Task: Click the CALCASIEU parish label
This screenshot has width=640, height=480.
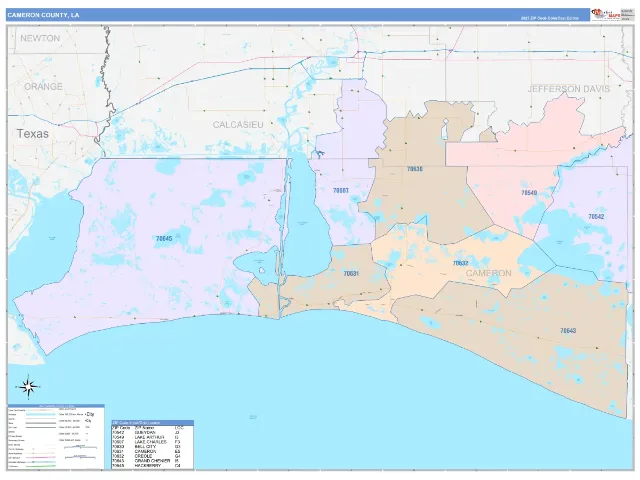Action: [x=238, y=124]
